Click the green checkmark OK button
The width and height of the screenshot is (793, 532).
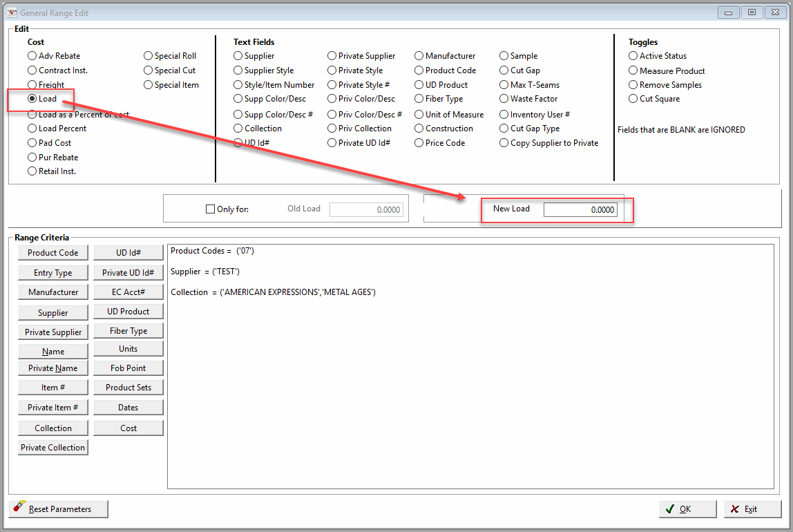point(687,509)
